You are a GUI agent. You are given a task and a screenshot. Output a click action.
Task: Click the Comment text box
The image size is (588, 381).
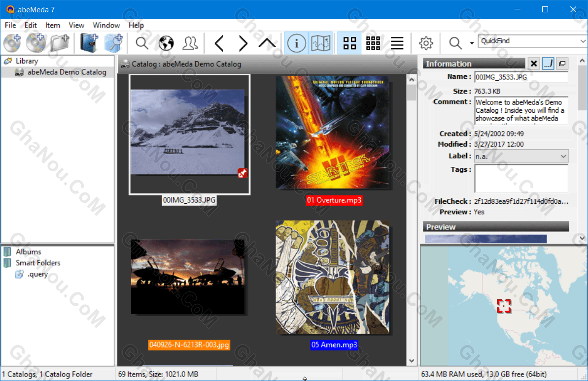[x=521, y=111]
